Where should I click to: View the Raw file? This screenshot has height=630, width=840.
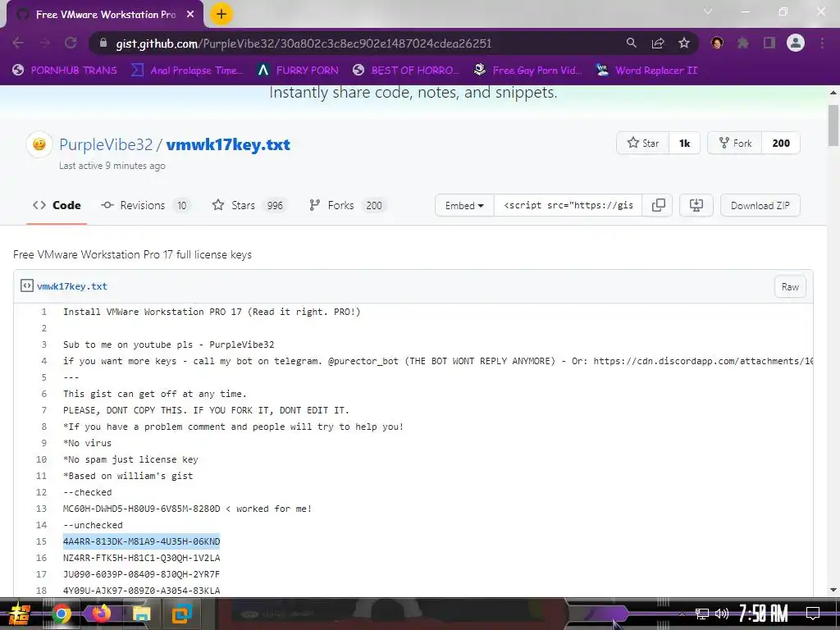pyautogui.click(x=790, y=286)
